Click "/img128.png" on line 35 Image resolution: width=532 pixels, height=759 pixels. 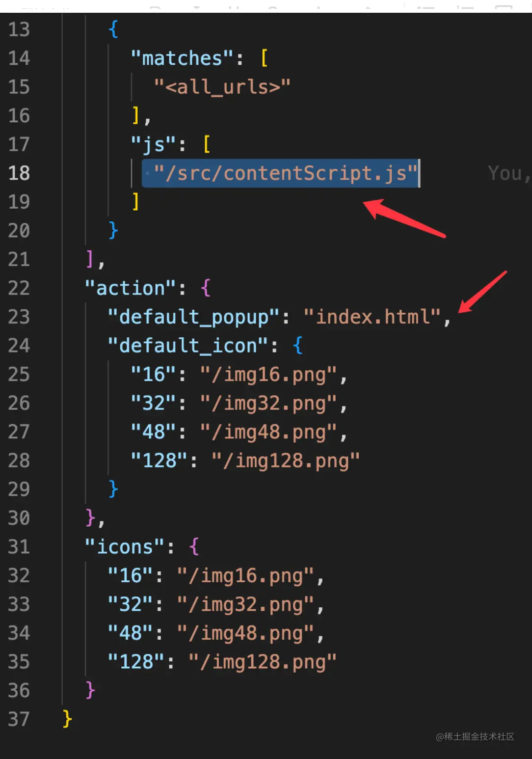262,662
